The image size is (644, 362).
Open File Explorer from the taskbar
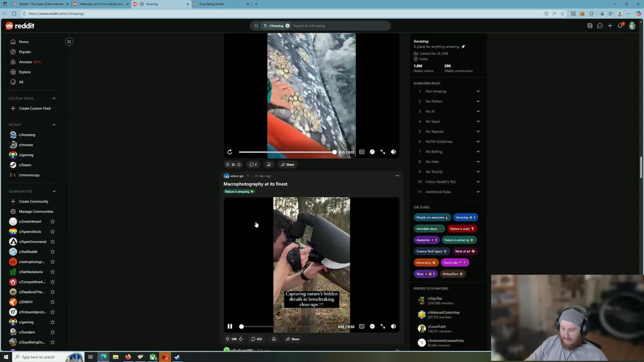point(115,357)
